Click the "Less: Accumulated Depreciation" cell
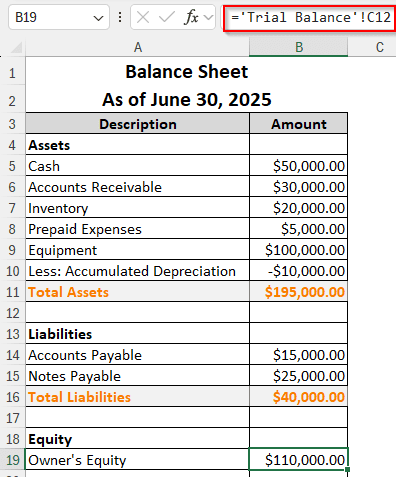The width and height of the screenshot is (396, 477). 138,271
